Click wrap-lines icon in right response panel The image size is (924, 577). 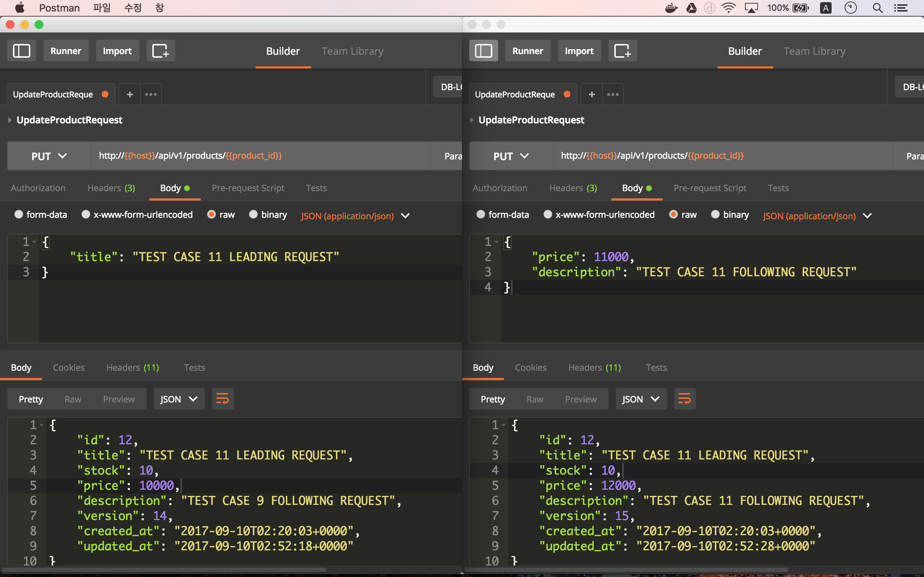point(685,399)
